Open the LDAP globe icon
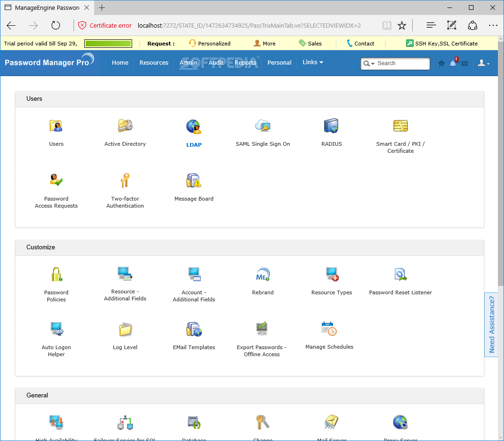The height and width of the screenshot is (441, 504). coord(194,127)
